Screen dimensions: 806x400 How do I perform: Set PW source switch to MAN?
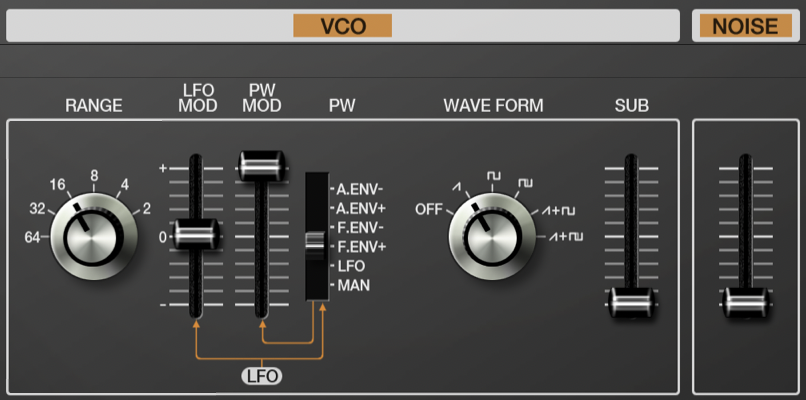tap(353, 285)
